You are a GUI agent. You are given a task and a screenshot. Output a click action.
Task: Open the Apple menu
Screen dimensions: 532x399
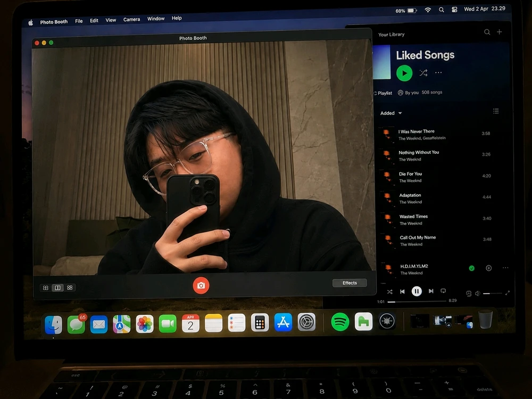pyautogui.click(x=30, y=23)
